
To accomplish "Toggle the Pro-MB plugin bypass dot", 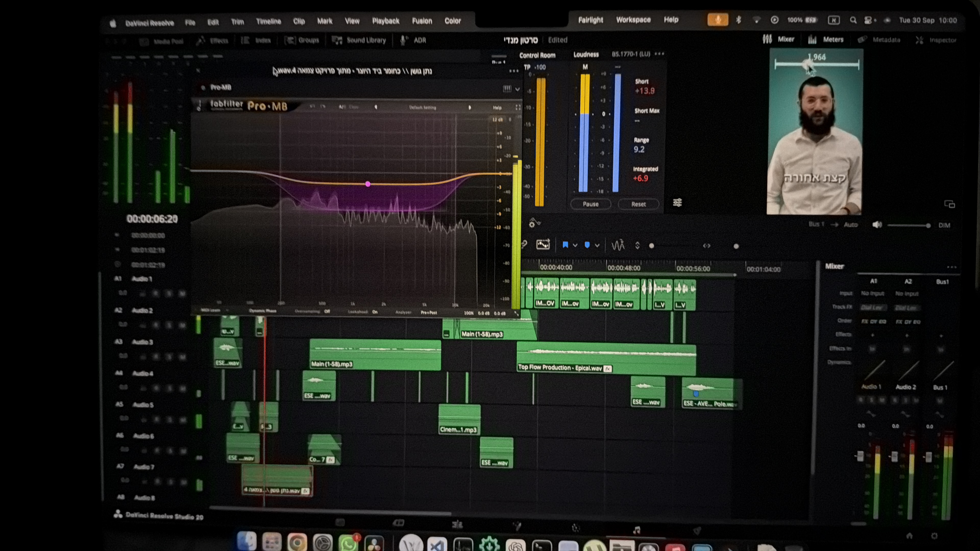I will coord(203,87).
